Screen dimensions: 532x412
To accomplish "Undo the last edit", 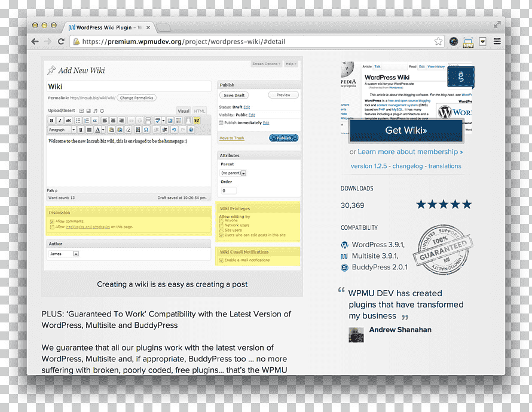I will click(174, 130).
